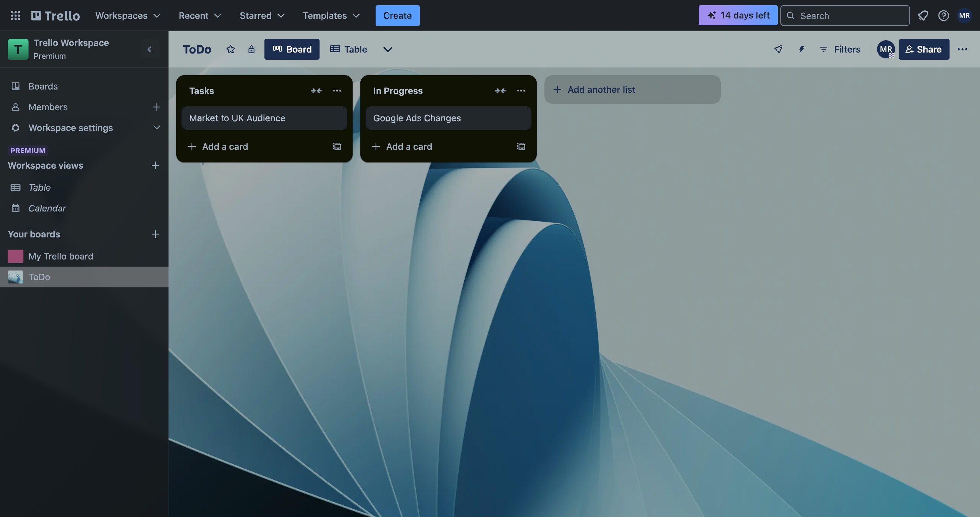Open the Automation lightning bolt icon
The width and height of the screenshot is (980, 517).
(x=801, y=49)
